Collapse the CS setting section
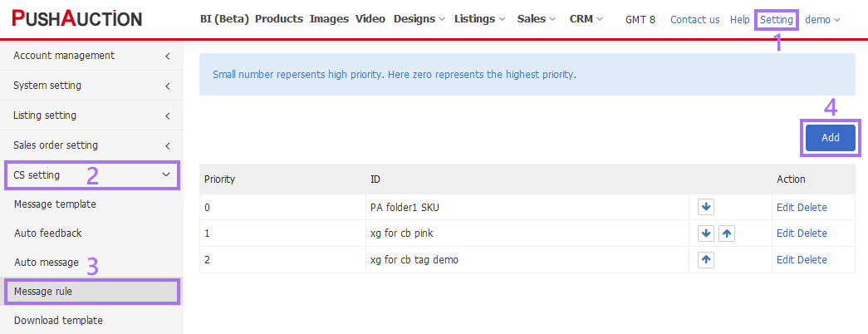This screenshot has height=334, width=868. pos(92,175)
